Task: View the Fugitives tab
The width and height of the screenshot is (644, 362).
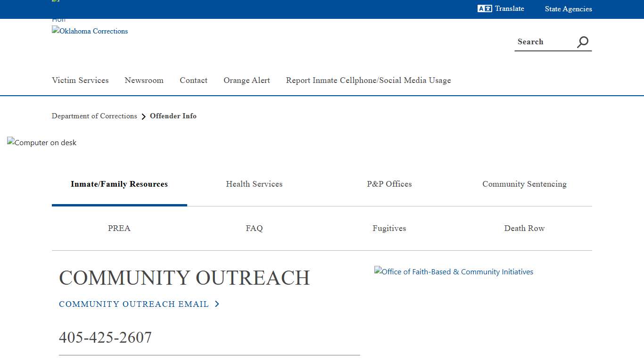Action: pyautogui.click(x=389, y=228)
